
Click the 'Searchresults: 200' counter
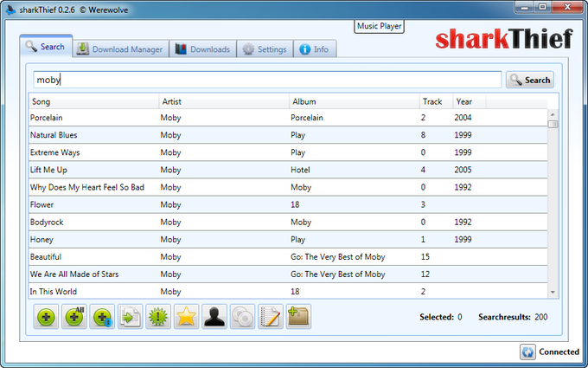click(513, 317)
